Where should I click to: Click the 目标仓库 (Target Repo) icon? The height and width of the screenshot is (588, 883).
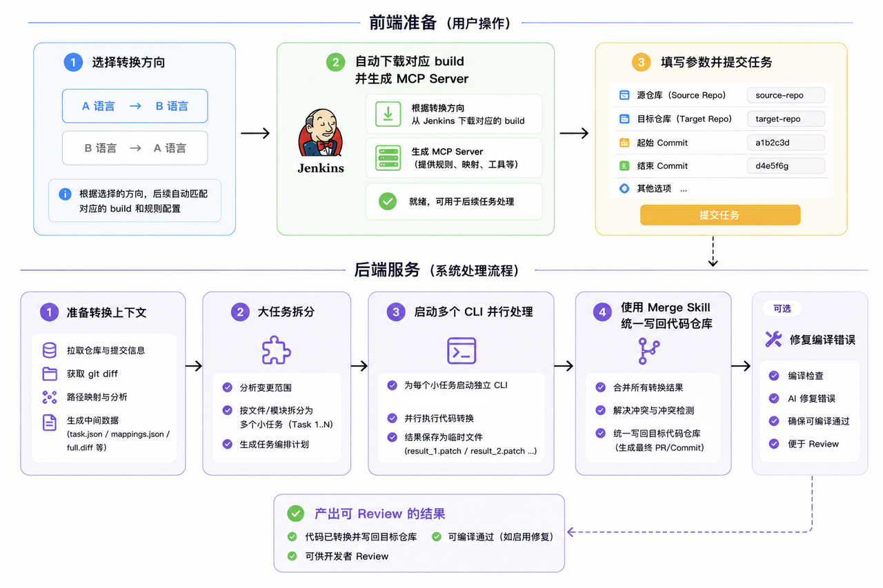point(624,119)
